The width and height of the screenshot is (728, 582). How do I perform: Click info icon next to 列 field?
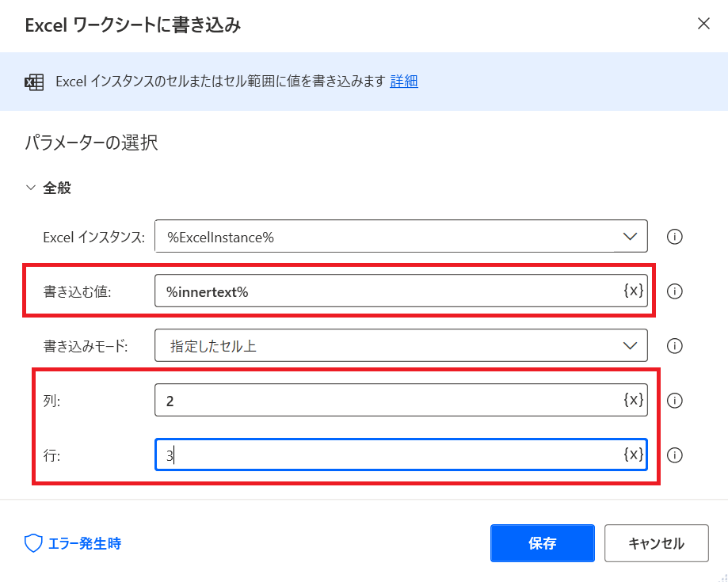[x=675, y=401]
